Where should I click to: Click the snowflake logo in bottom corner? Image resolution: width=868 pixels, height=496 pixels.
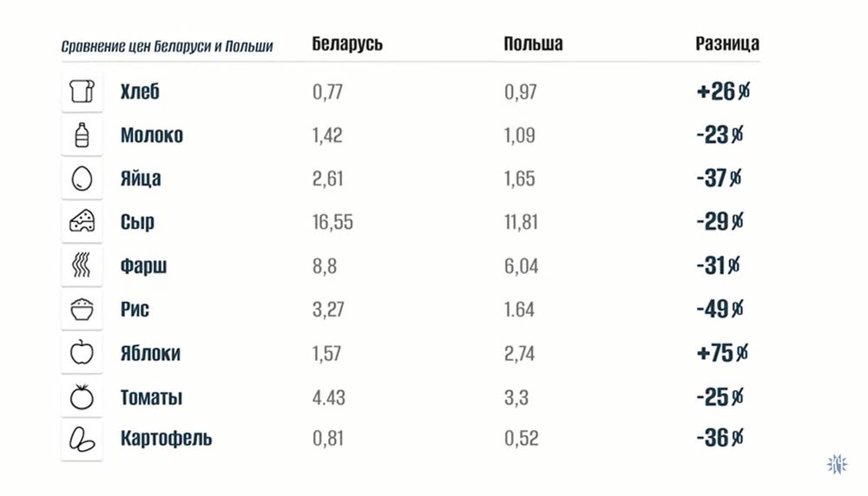coord(837,464)
